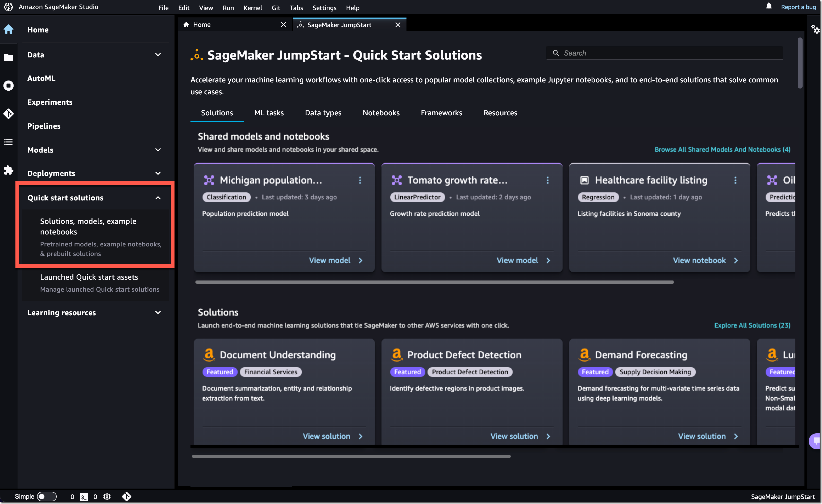
Task: Open settings via the gear icon top-right
Action: (x=815, y=29)
